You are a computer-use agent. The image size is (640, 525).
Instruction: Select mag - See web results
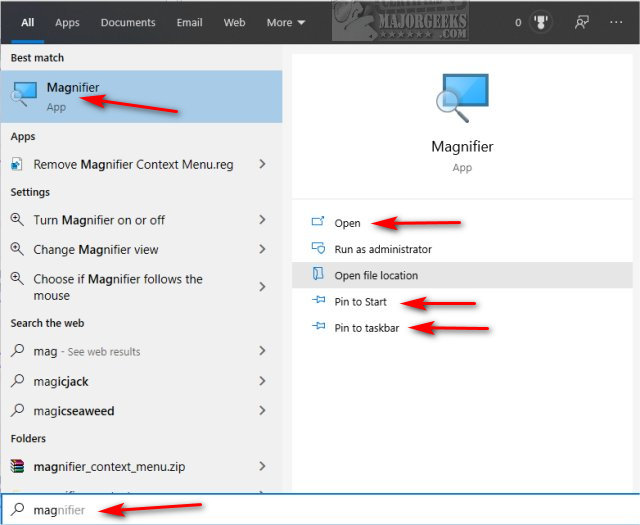pos(141,351)
